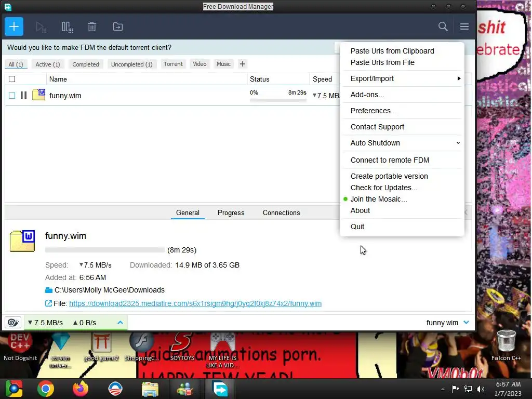
Task: Select Join the Mosaic entry
Action: [378, 199]
